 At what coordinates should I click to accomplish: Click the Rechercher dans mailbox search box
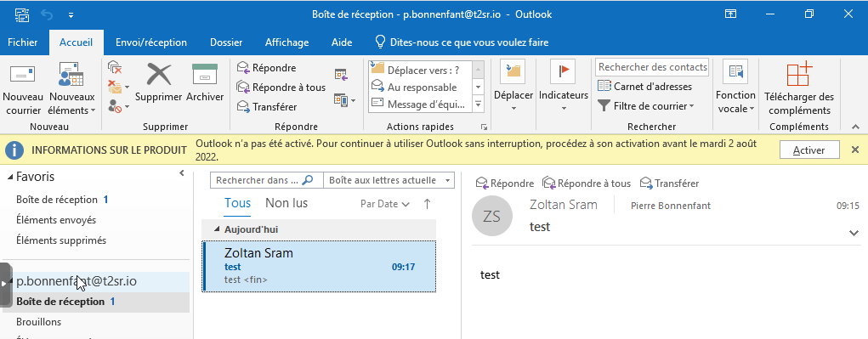pyautogui.click(x=266, y=180)
